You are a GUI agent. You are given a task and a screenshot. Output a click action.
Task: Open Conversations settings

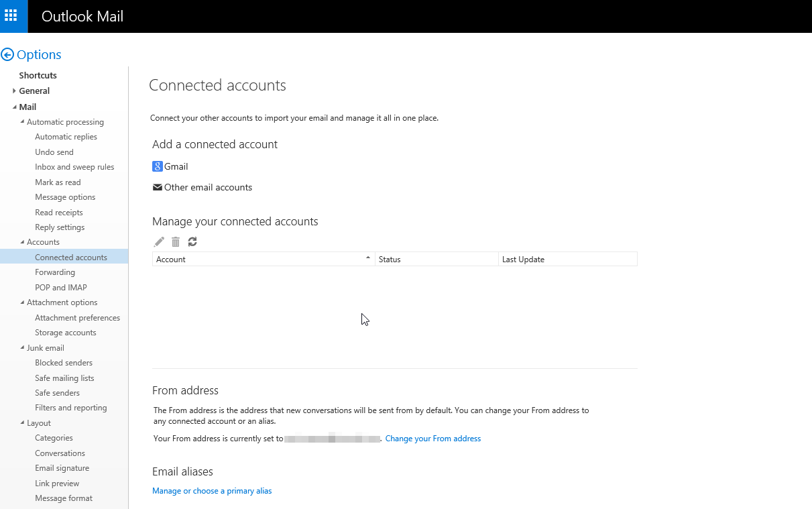click(60, 453)
